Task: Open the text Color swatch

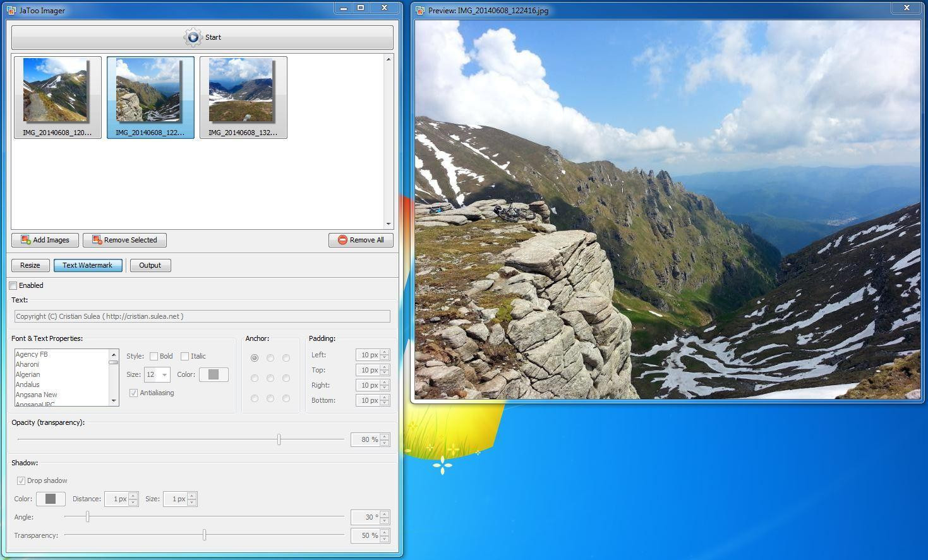Action: pos(214,374)
